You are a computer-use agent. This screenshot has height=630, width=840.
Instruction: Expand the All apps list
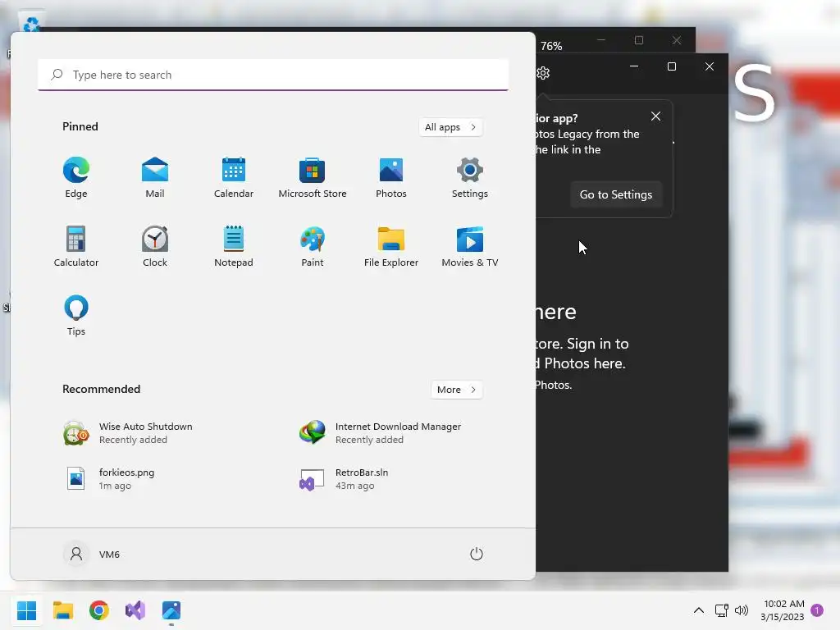(450, 127)
